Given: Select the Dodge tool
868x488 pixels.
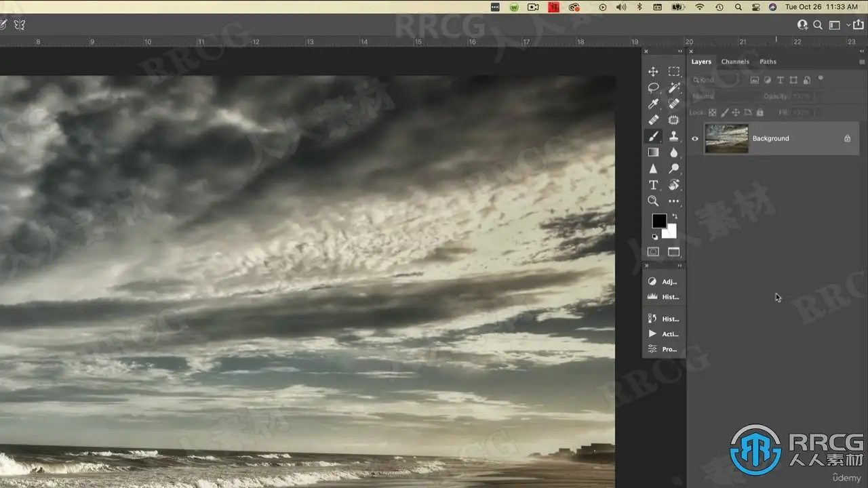Looking at the screenshot, I should [x=673, y=169].
